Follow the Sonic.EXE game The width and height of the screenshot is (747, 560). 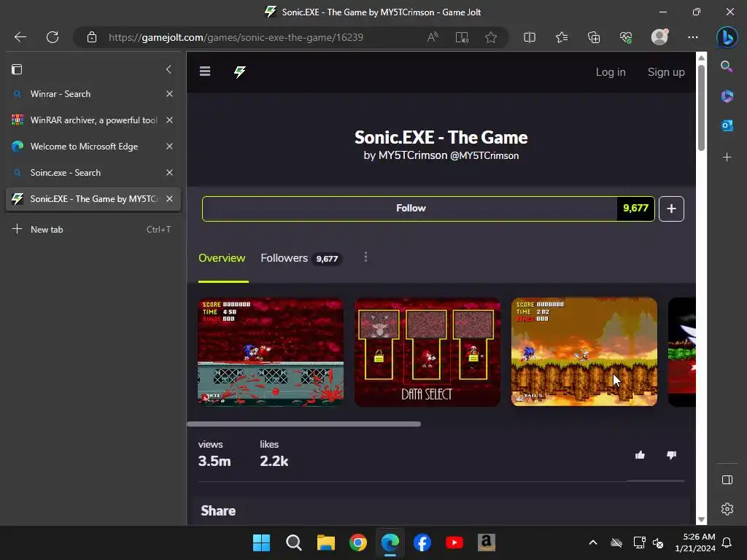tap(410, 209)
